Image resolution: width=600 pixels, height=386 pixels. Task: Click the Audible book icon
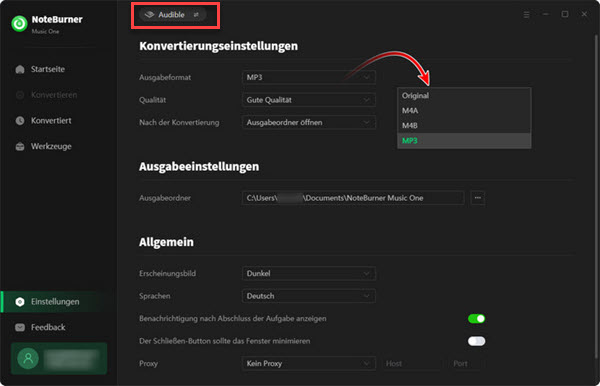(x=149, y=15)
